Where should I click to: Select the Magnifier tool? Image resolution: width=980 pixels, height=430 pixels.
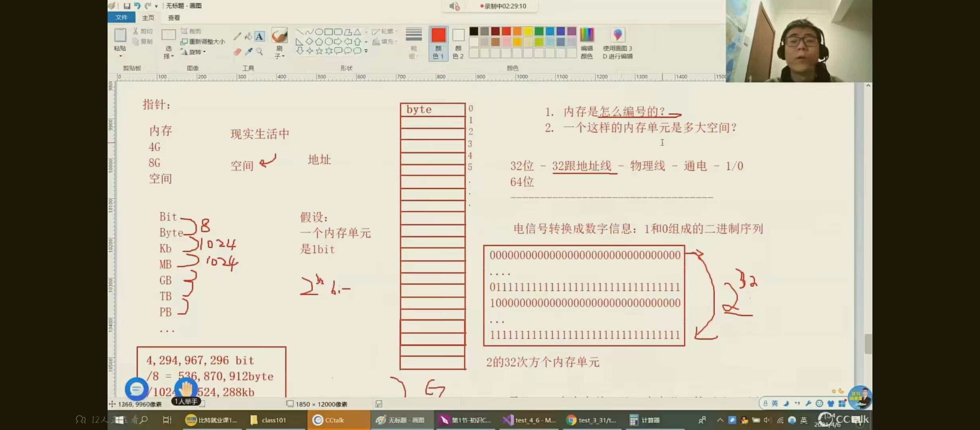(259, 52)
